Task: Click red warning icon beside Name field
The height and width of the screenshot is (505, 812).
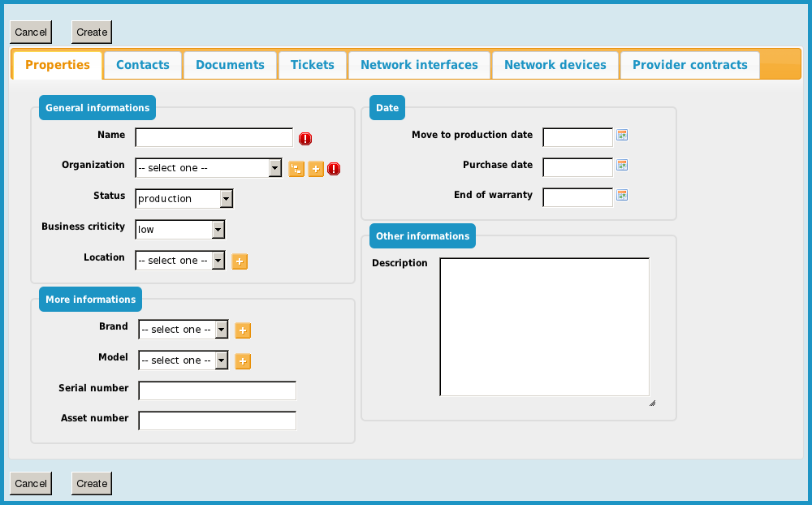Action: [305, 139]
